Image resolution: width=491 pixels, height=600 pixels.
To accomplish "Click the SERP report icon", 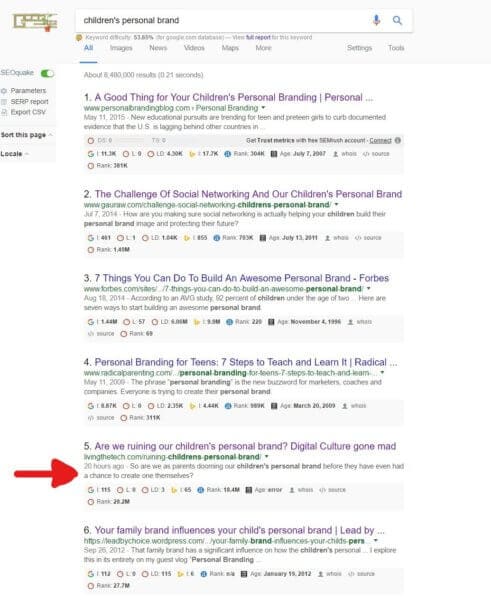I will point(4,102).
